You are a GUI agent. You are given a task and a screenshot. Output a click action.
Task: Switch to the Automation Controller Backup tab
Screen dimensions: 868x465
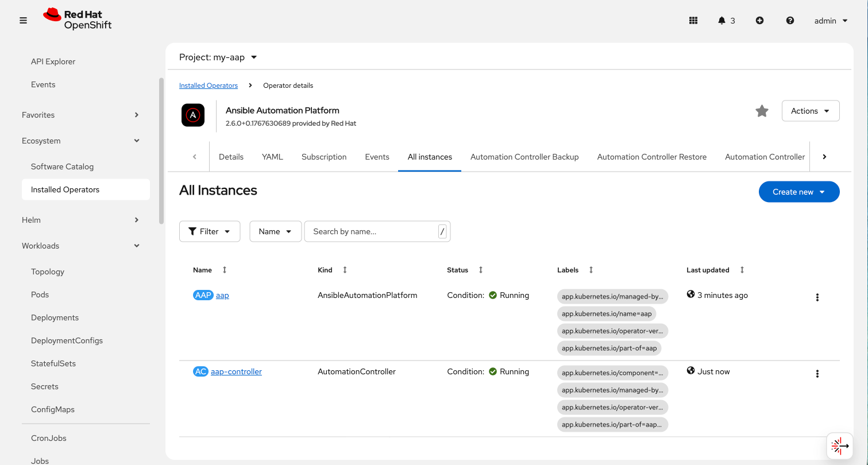[x=524, y=157]
